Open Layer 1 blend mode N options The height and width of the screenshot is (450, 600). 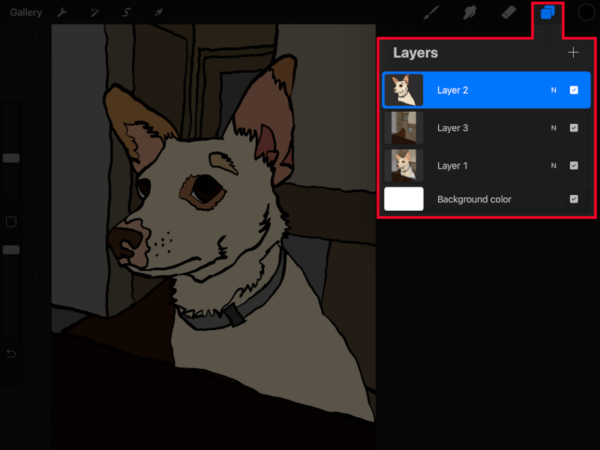tap(552, 165)
